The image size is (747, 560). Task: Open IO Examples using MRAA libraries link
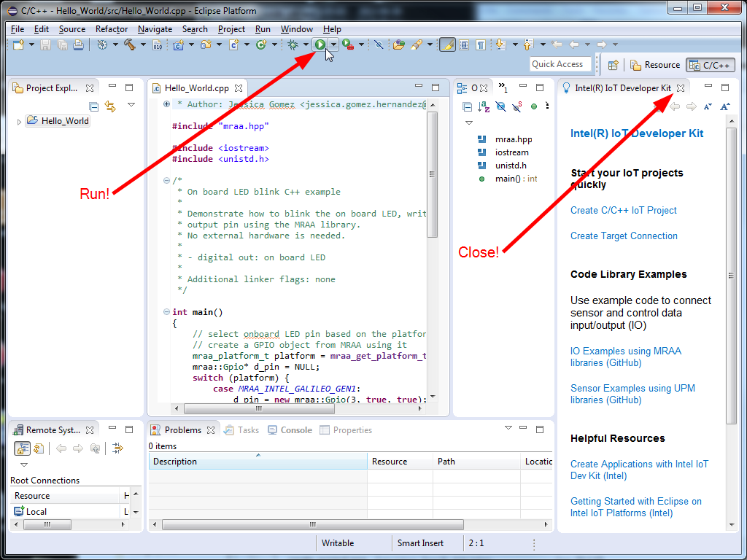(626, 357)
